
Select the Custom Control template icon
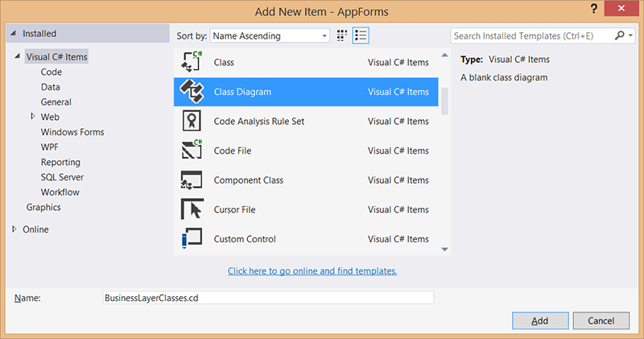[x=192, y=238]
